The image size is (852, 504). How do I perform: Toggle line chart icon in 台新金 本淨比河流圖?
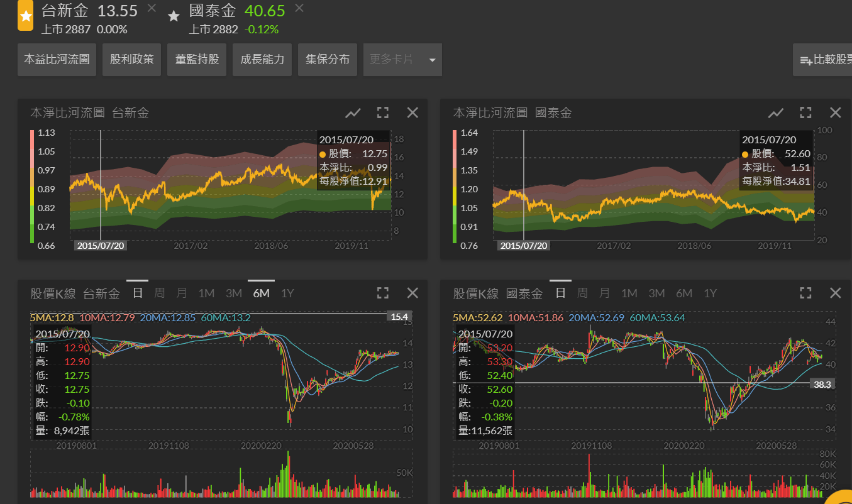tap(353, 113)
